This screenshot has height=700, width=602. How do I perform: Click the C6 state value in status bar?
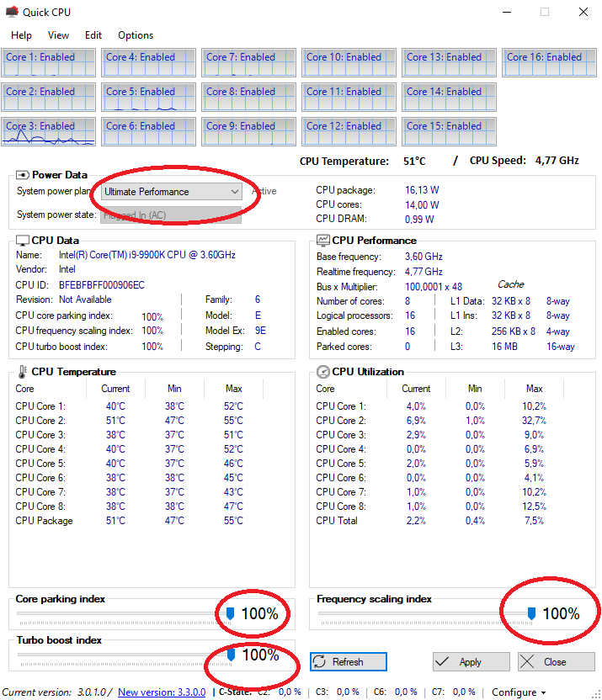[x=406, y=692]
